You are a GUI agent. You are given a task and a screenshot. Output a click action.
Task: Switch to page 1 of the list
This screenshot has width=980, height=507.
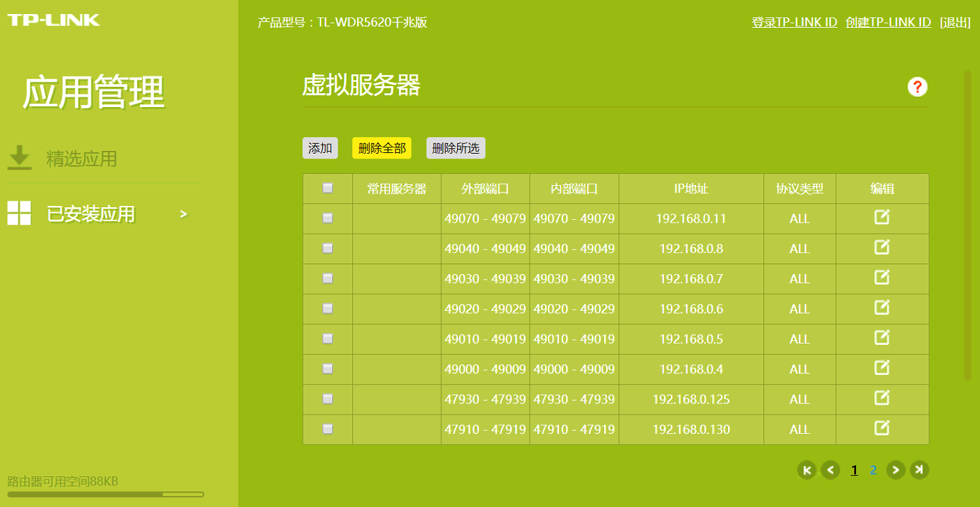[854, 471]
